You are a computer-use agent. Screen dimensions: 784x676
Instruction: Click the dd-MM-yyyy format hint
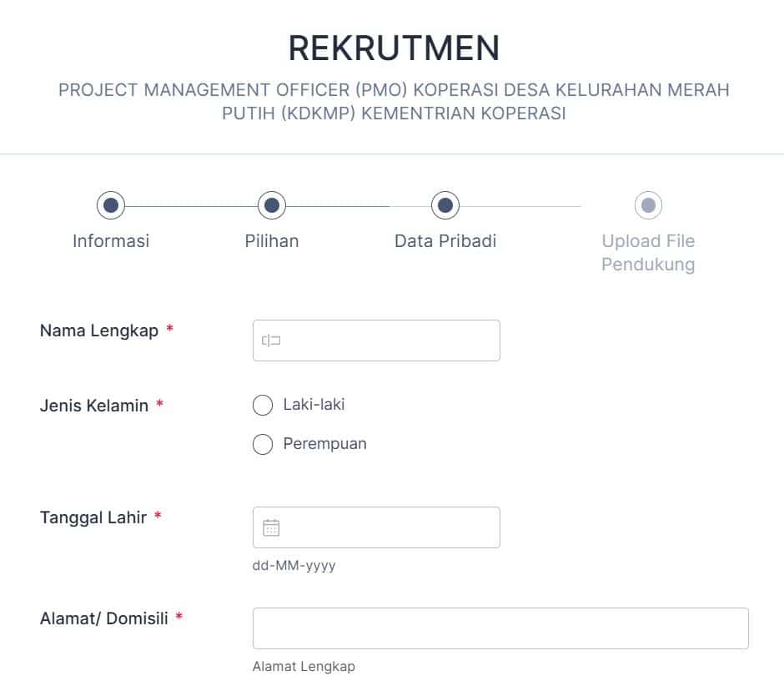click(x=294, y=565)
